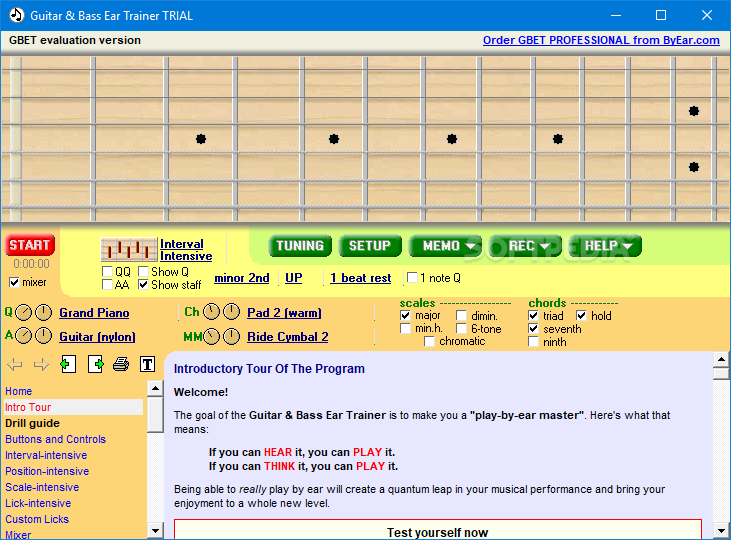Click nav list scrollbar down arrow
The image size is (731, 540).
click(155, 530)
